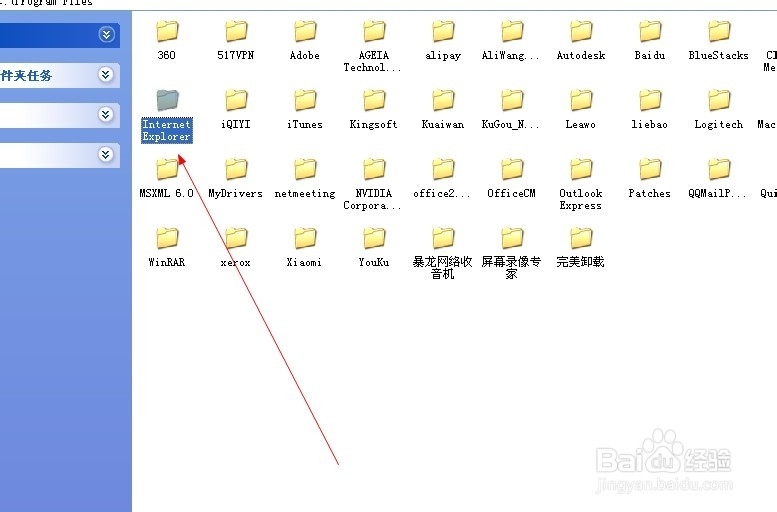Image resolution: width=777 pixels, height=512 pixels.
Task: Click the alipay folder icon
Action: (443, 31)
